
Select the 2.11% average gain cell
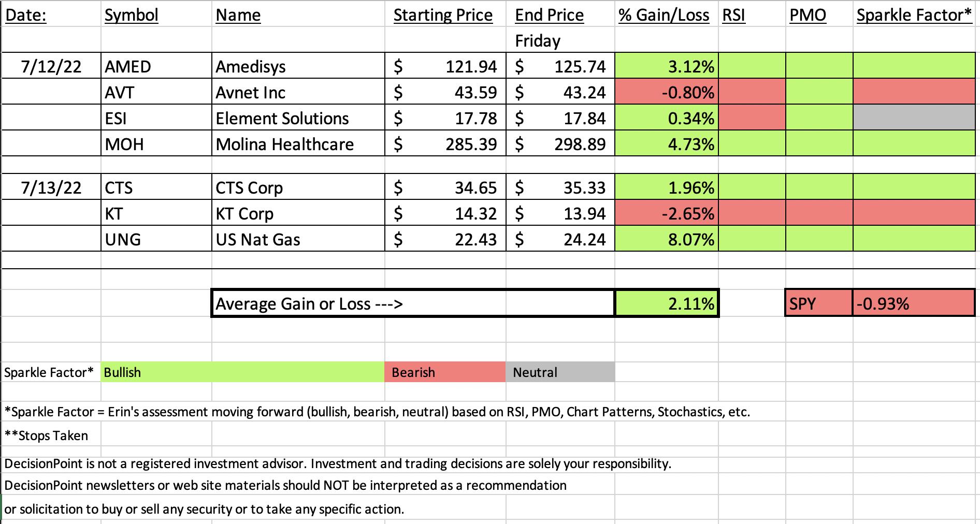tap(667, 303)
